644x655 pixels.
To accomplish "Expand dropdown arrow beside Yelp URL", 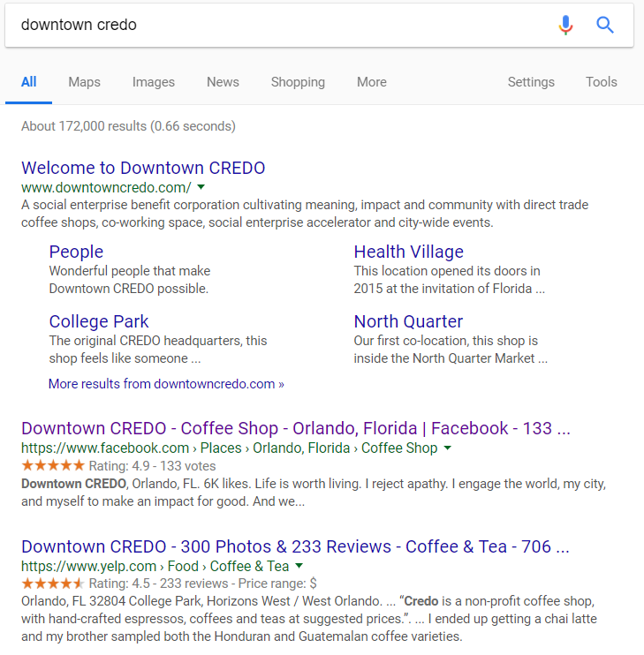I will [x=299, y=566].
